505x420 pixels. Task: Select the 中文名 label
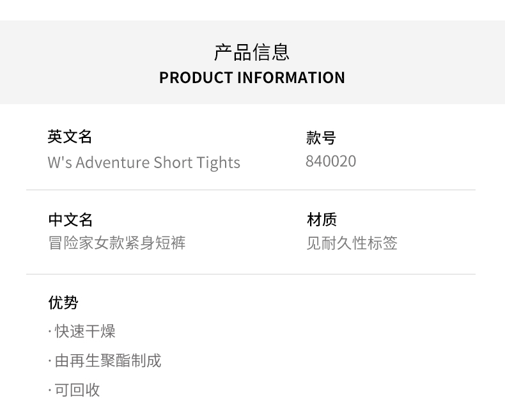click(x=70, y=220)
